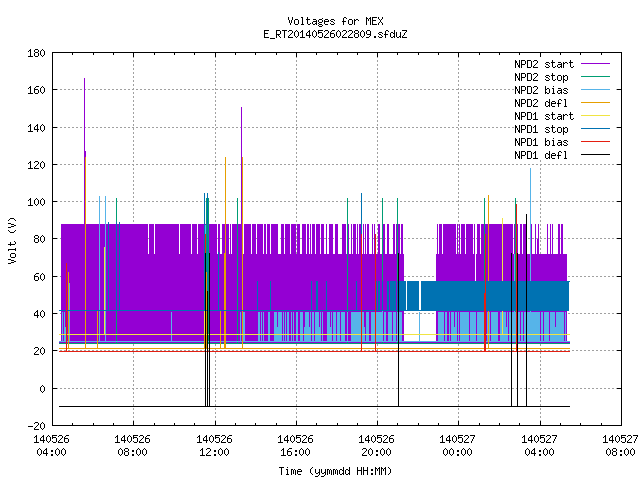Screen dimensions: 640x480
Task: Click the 'Time (yymmdd HH:MM)' x-axis label
Action: click(x=335, y=471)
